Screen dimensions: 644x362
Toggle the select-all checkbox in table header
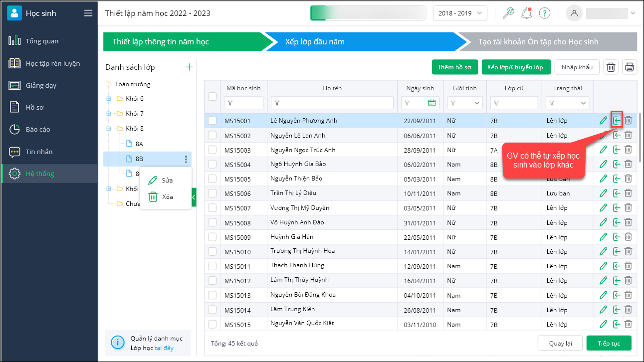[213, 96]
